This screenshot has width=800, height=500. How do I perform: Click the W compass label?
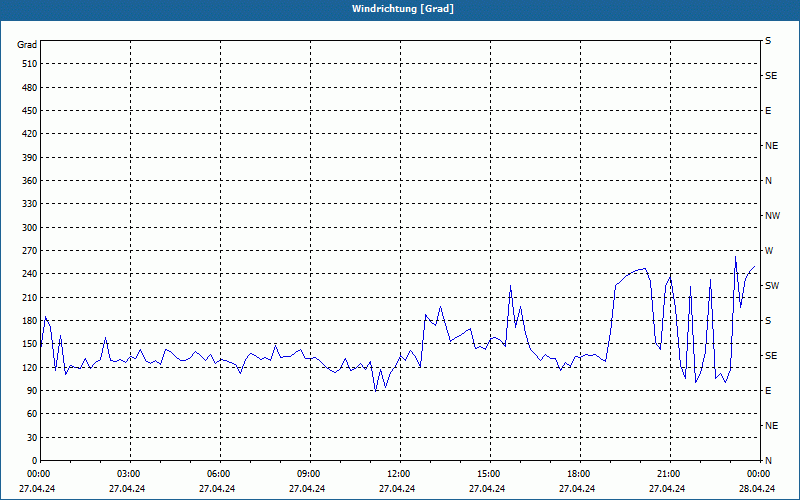pos(769,251)
